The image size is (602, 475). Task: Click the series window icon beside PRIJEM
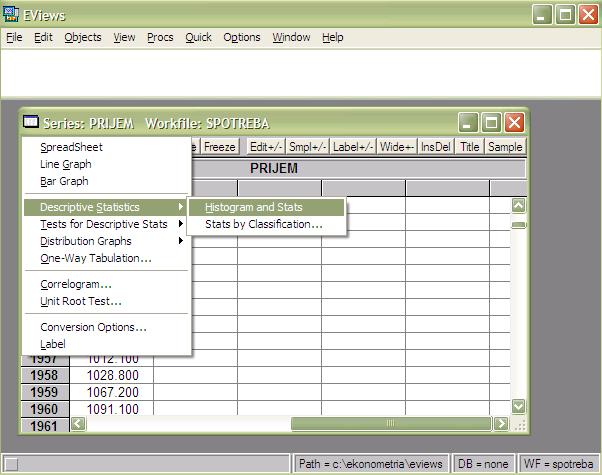point(31,122)
